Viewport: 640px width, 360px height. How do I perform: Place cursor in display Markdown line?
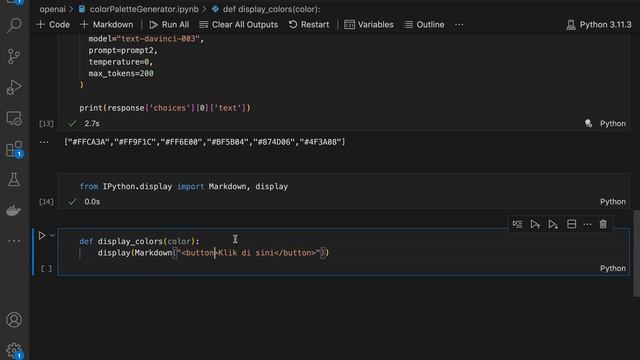213,253
